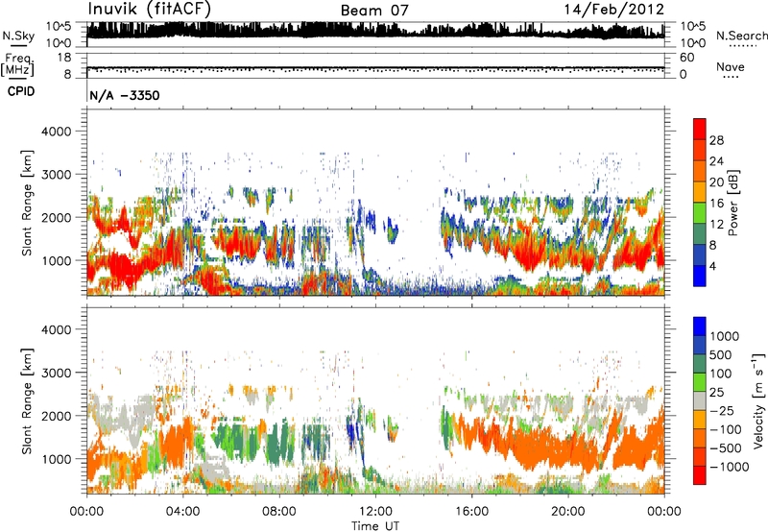Click the 'Inuvik (fitACF)' plot title
The width and height of the screenshot is (768, 532).
point(150,10)
